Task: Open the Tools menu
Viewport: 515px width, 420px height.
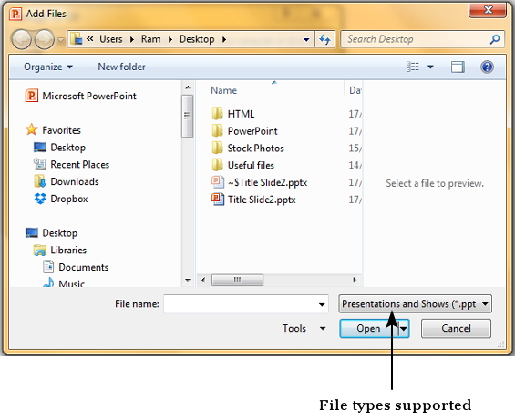Action: 304,328
